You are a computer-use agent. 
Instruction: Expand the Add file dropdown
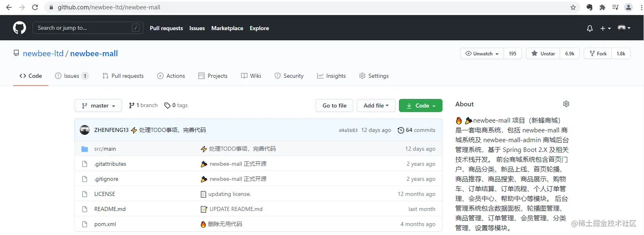pos(376,105)
